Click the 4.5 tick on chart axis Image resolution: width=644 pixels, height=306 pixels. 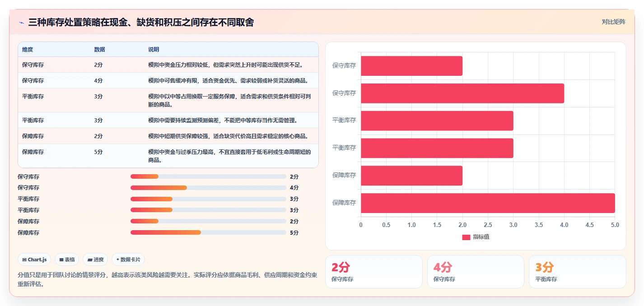[x=589, y=225]
